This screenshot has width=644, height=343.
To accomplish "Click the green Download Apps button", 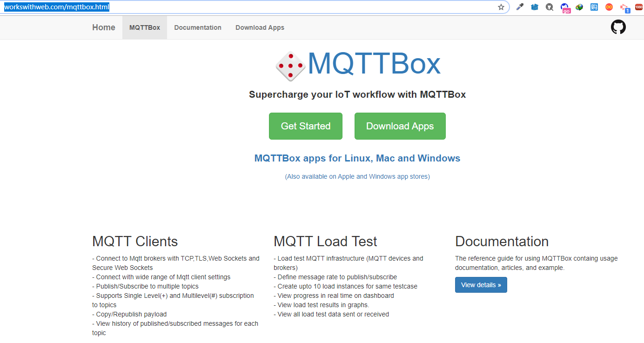I will click(x=400, y=126).
